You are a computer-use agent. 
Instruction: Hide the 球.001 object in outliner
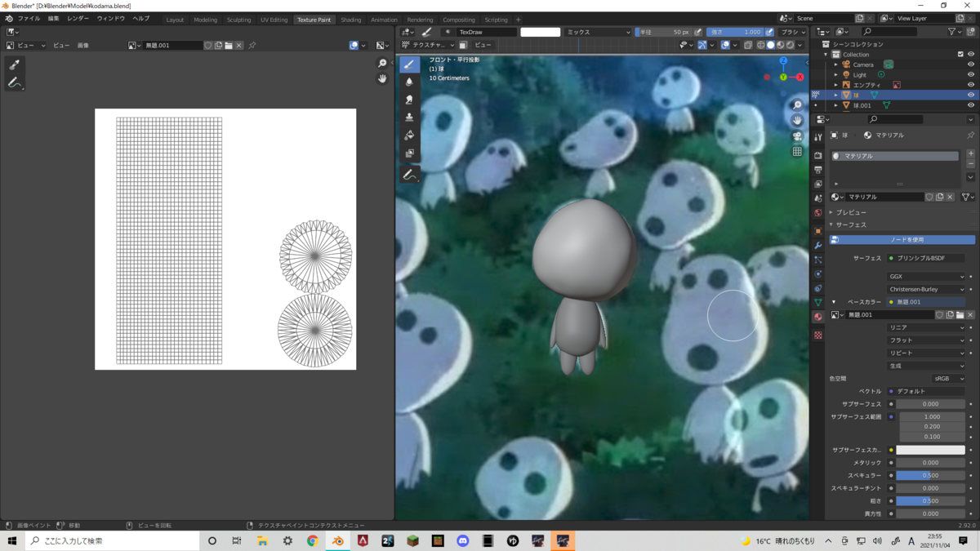click(x=971, y=105)
